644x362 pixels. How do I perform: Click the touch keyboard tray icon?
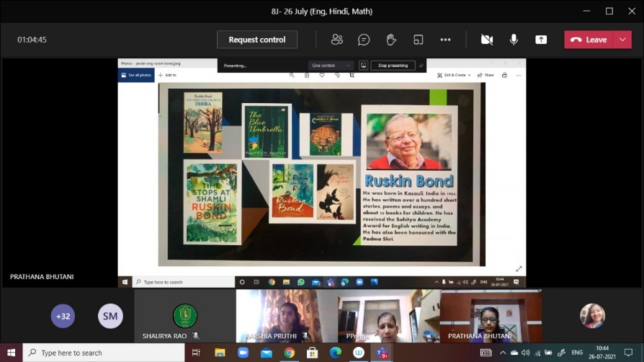(x=486, y=353)
